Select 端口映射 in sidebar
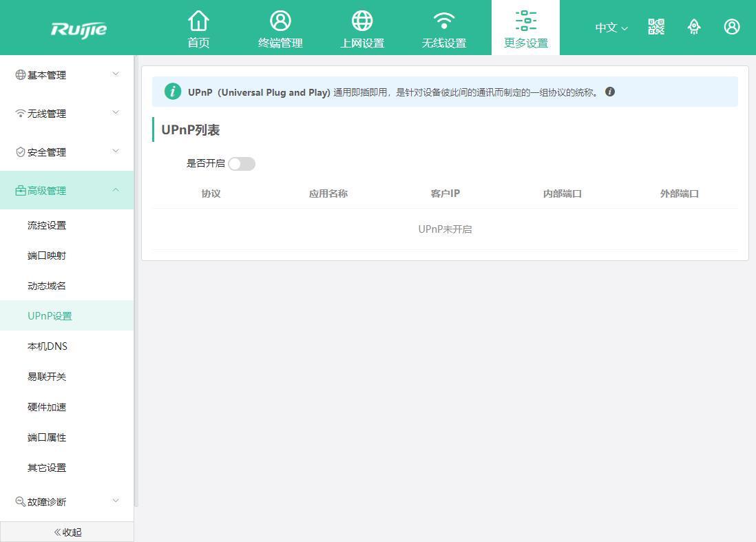 67,256
